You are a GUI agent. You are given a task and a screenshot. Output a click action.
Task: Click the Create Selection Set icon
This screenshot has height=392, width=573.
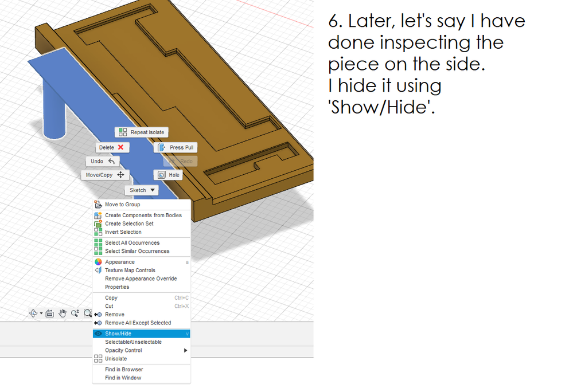coord(98,224)
